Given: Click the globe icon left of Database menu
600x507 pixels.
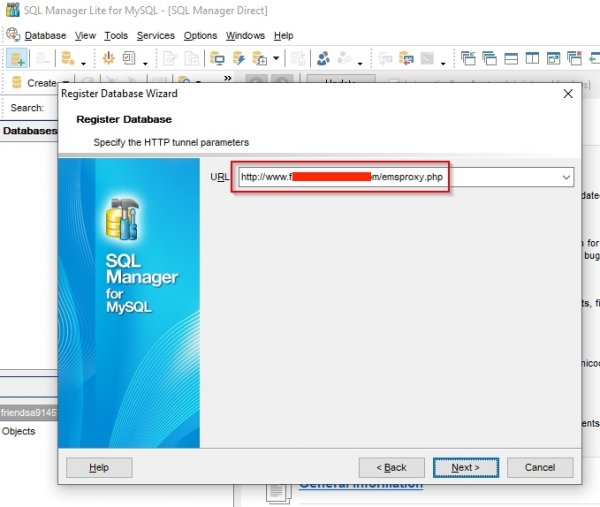Looking at the screenshot, I should tap(13, 34).
